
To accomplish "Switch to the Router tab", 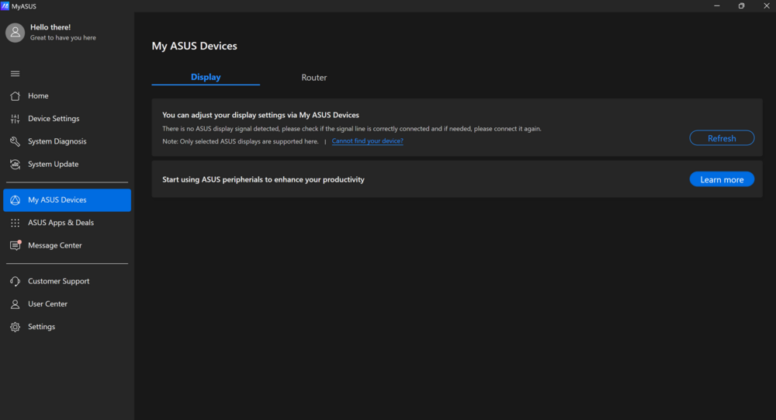I will click(314, 78).
